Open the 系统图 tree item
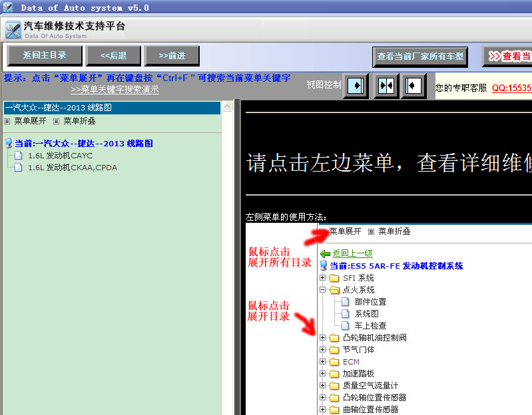Screen dimensions: 532x415 coord(366,314)
